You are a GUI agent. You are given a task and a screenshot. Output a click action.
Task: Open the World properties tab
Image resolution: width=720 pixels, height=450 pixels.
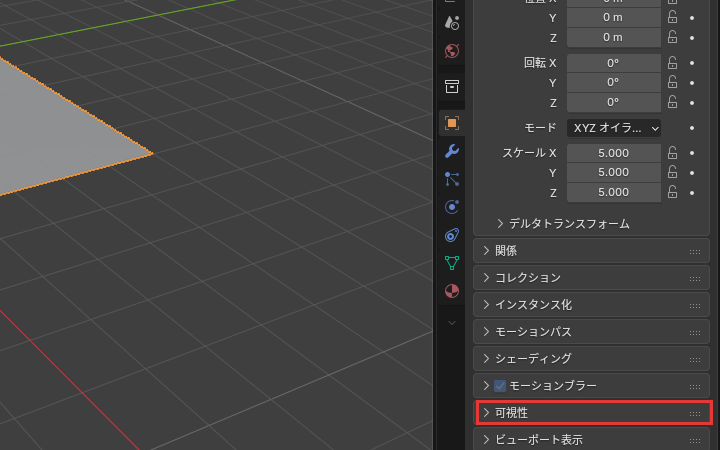click(x=452, y=51)
